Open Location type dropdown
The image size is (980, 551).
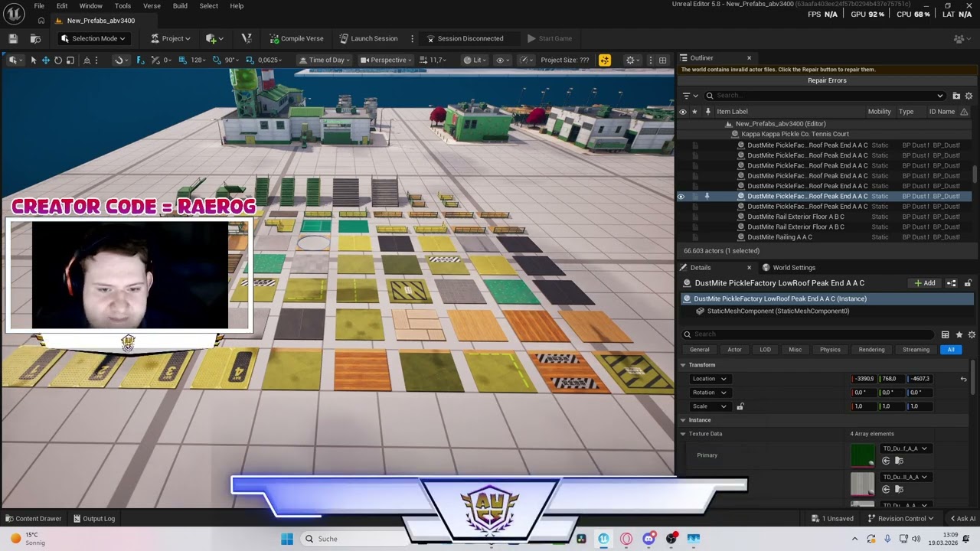coord(710,379)
